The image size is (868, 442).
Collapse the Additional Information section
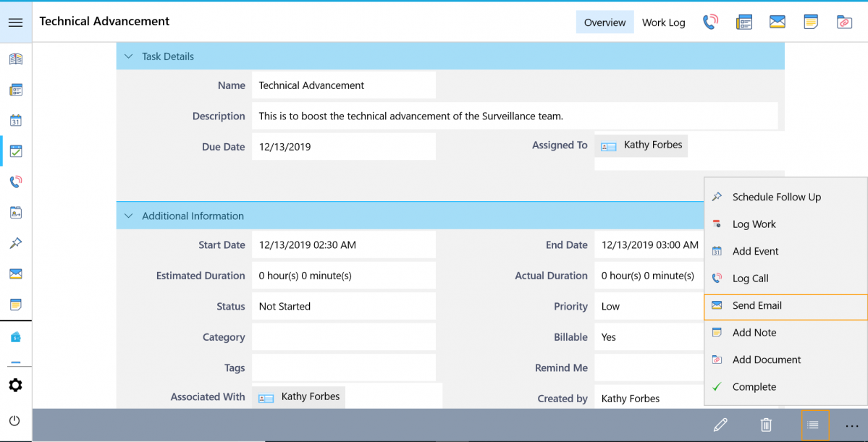129,216
